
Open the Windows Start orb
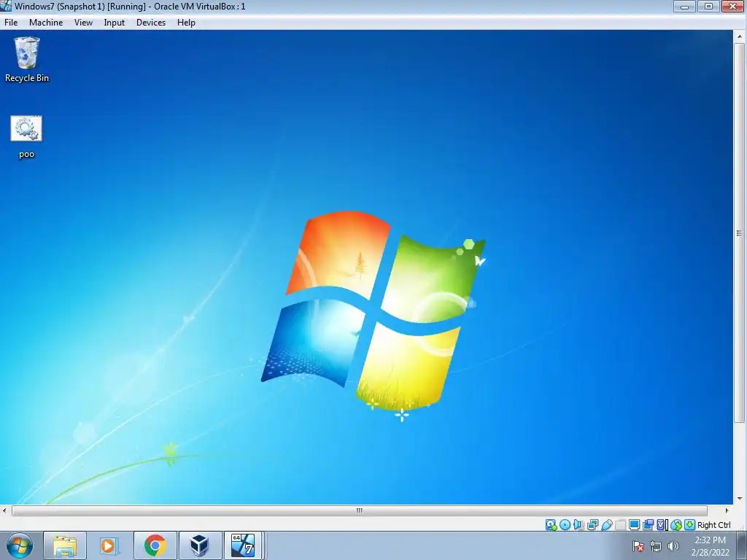[20, 545]
